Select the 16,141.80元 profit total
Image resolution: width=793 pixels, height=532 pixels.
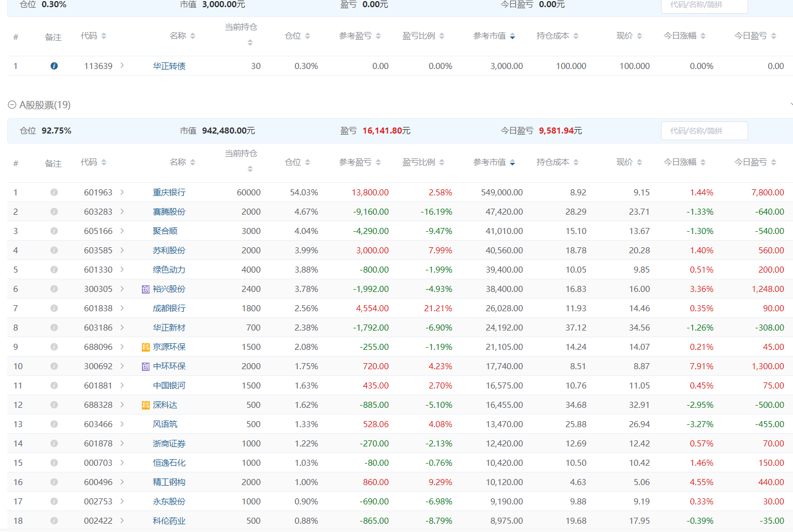pyautogui.click(x=387, y=131)
